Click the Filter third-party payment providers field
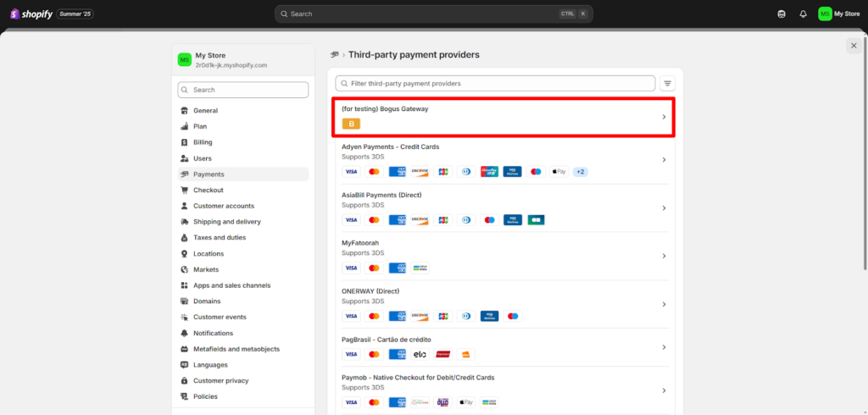 [x=500, y=83]
